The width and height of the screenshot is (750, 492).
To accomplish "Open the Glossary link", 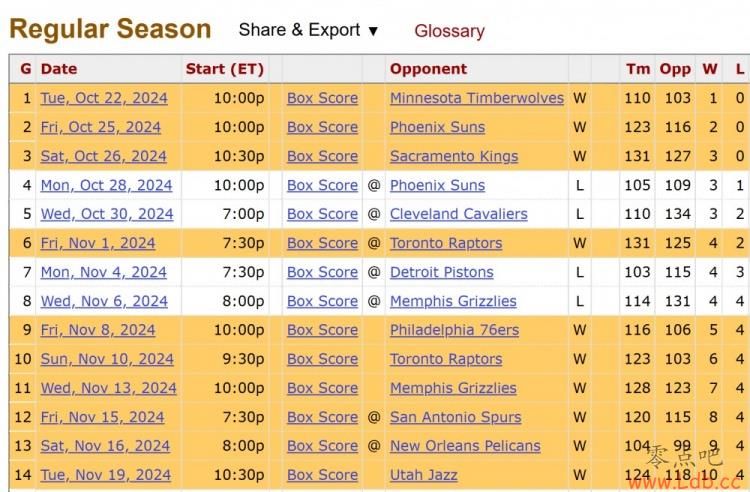I will 449,31.
